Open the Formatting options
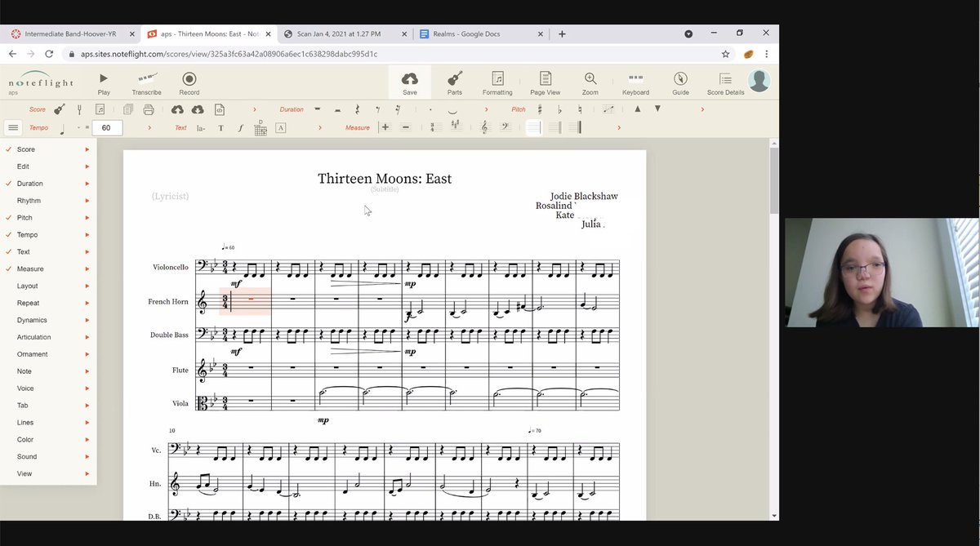Screen dimensions: 980x546 pos(497,82)
